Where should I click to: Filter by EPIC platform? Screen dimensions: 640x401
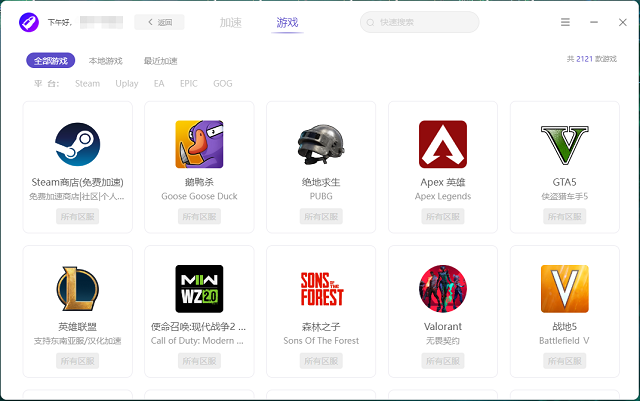tap(189, 83)
